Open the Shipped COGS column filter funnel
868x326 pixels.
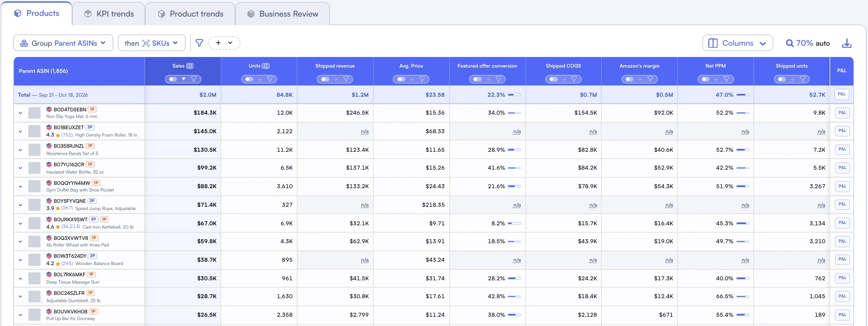coord(574,79)
